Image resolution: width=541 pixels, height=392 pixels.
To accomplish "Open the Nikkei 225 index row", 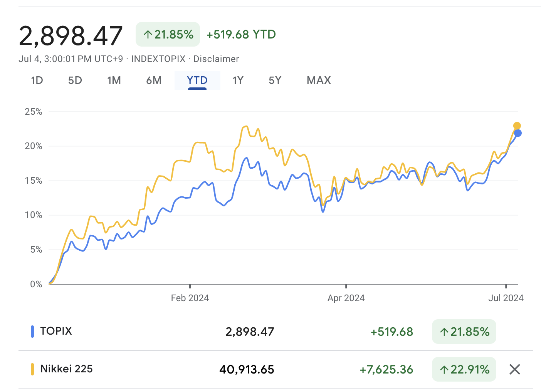I will (66, 369).
